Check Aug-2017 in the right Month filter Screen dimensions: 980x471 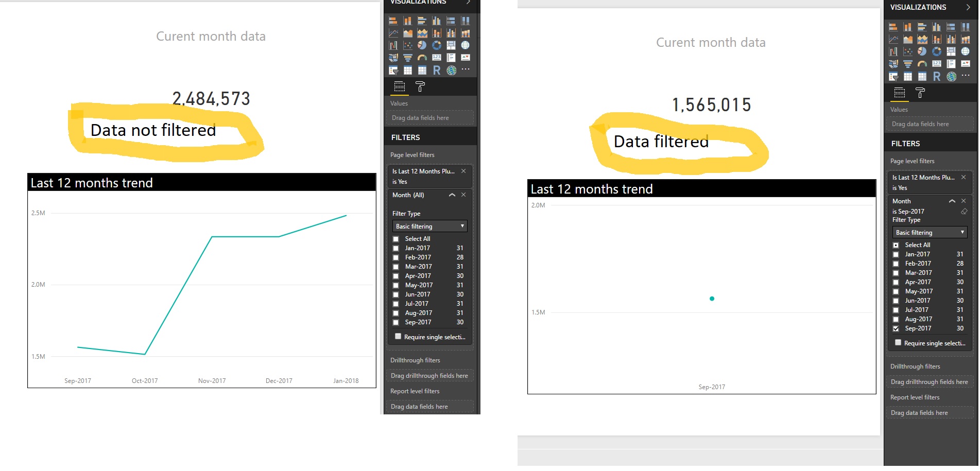click(x=896, y=319)
